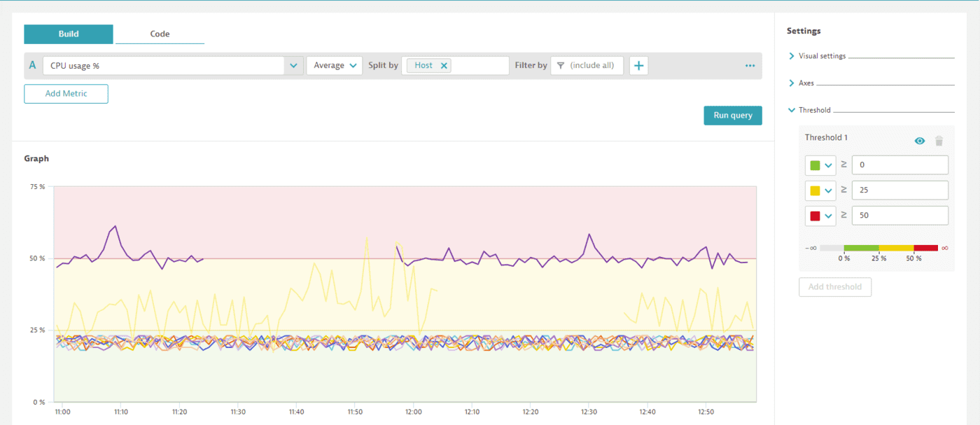Toggle Threshold 1 visibility with the eye icon
This screenshot has height=425, width=980.
click(919, 140)
